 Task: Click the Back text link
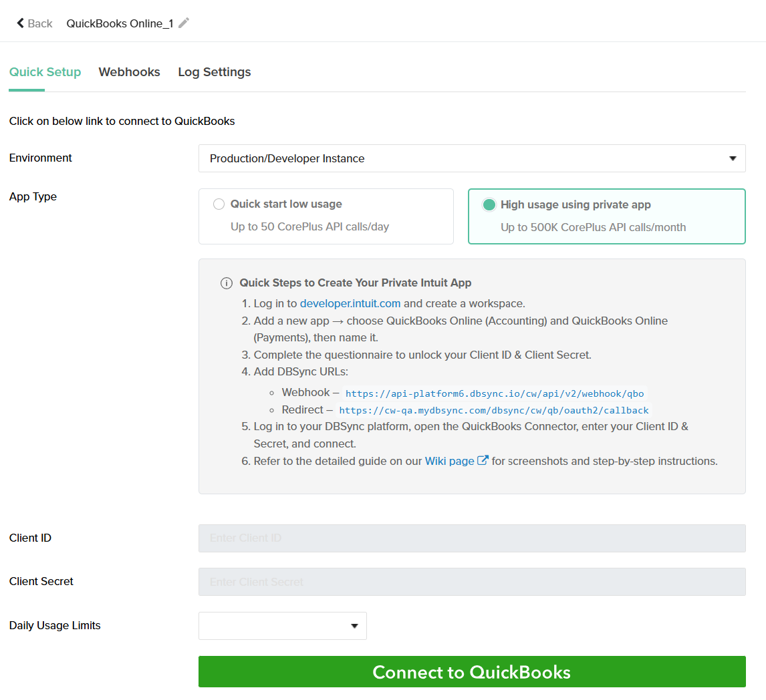coord(40,23)
